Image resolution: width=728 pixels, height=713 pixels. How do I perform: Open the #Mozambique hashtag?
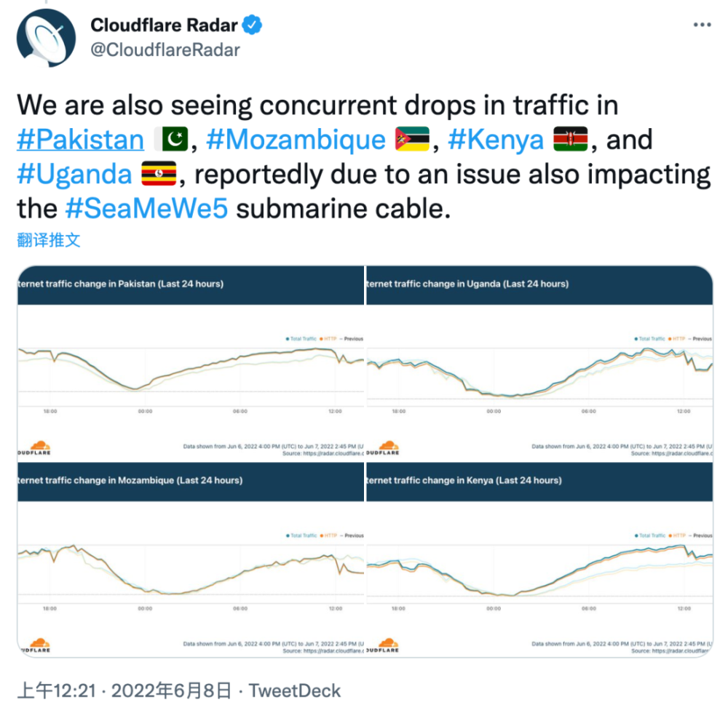click(296, 140)
